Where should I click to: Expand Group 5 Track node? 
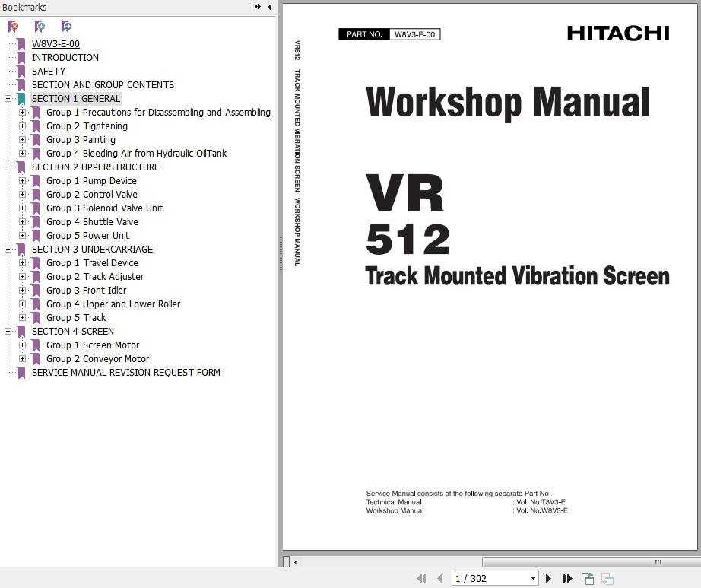coord(22,317)
